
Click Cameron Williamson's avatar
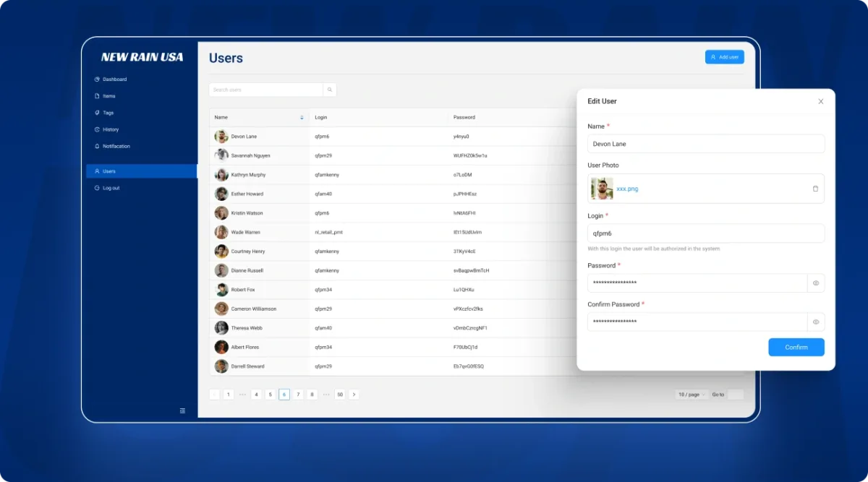[221, 309]
